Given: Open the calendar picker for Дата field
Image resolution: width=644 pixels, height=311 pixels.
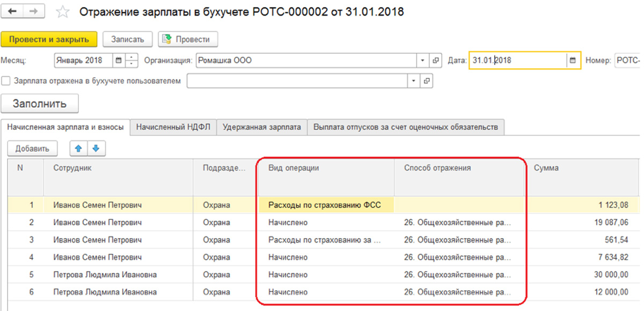Looking at the screenshot, I should tap(573, 61).
